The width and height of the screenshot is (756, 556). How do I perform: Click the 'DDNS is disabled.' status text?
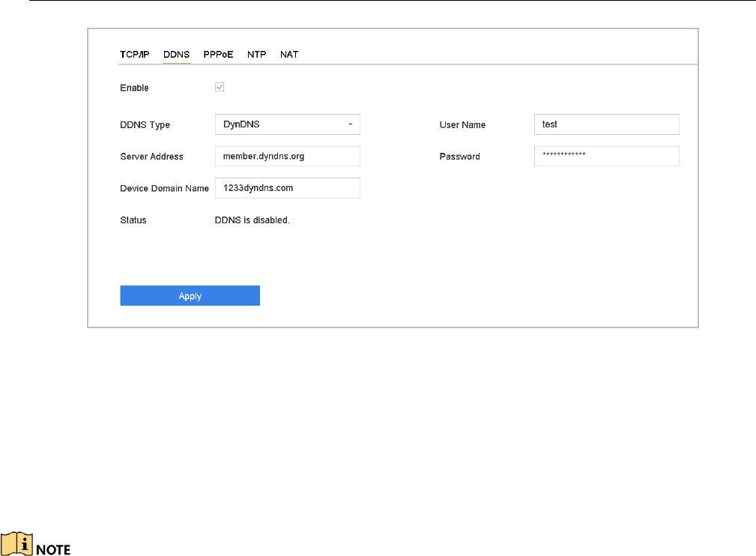pyautogui.click(x=252, y=220)
